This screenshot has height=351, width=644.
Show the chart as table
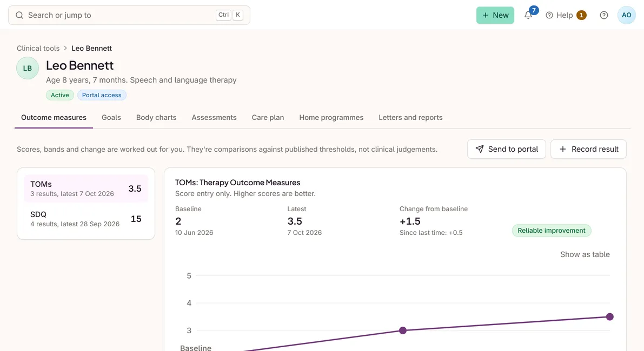(585, 254)
